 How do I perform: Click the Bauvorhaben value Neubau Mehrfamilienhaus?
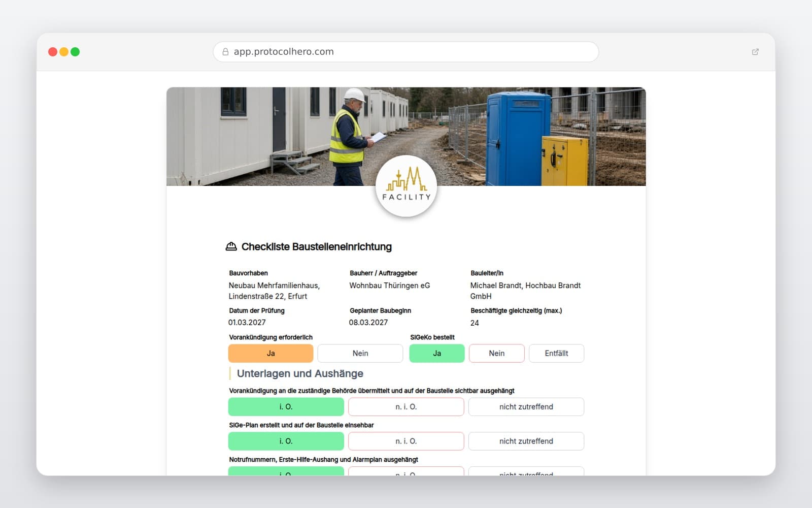click(x=275, y=291)
